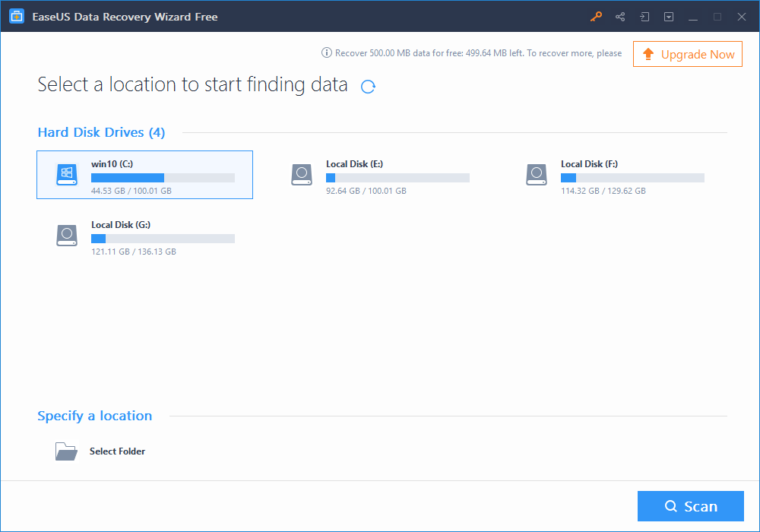760x532 pixels.
Task: Select the win10 (C:) drive
Action: pyautogui.click(x=144, y=175)
